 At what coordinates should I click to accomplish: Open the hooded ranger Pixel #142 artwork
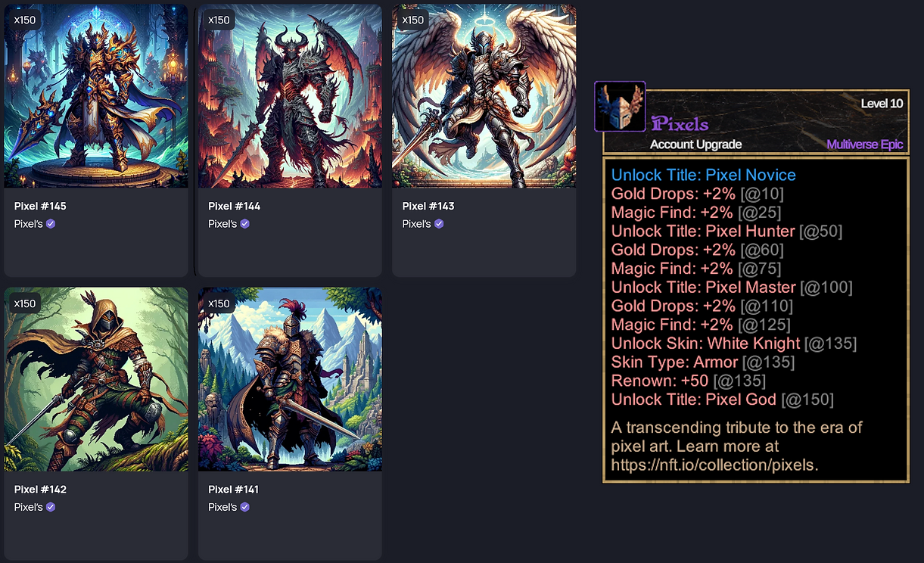[96, 379]
